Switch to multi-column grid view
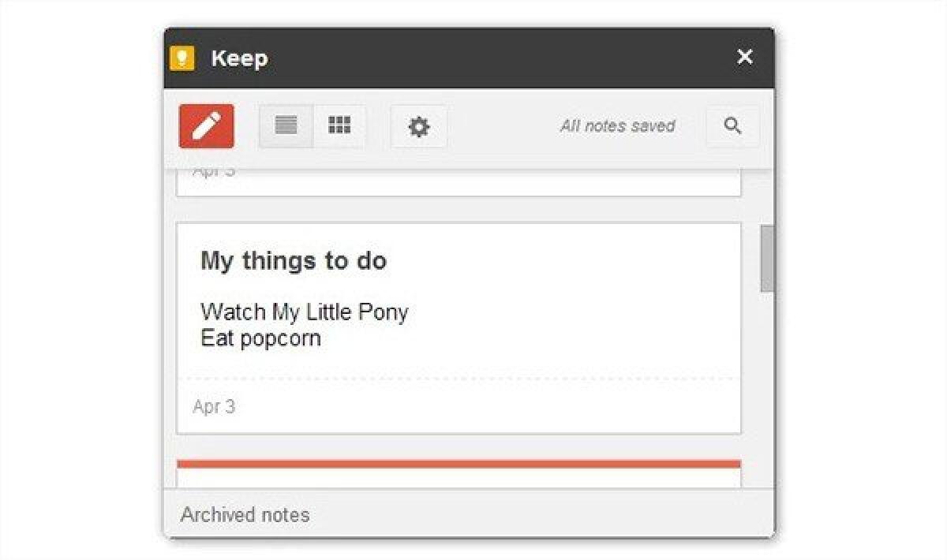 coord(339,125)
